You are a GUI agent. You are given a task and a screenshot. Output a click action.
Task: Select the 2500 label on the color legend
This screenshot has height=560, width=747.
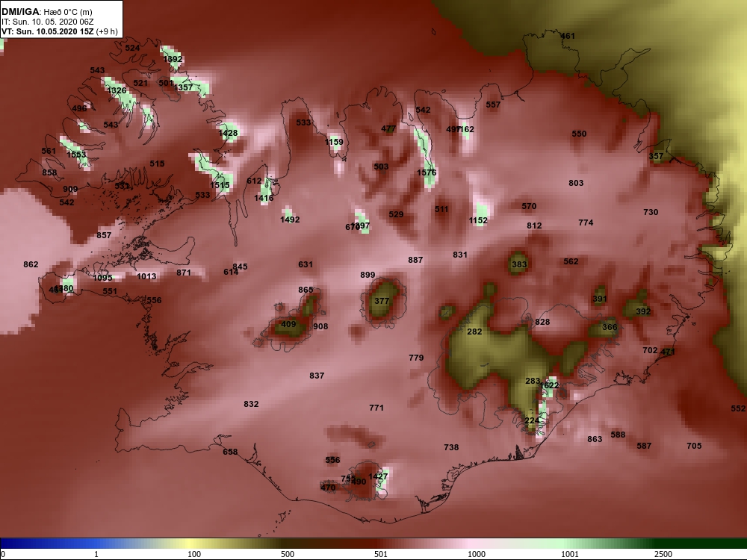tap(663, 554)
